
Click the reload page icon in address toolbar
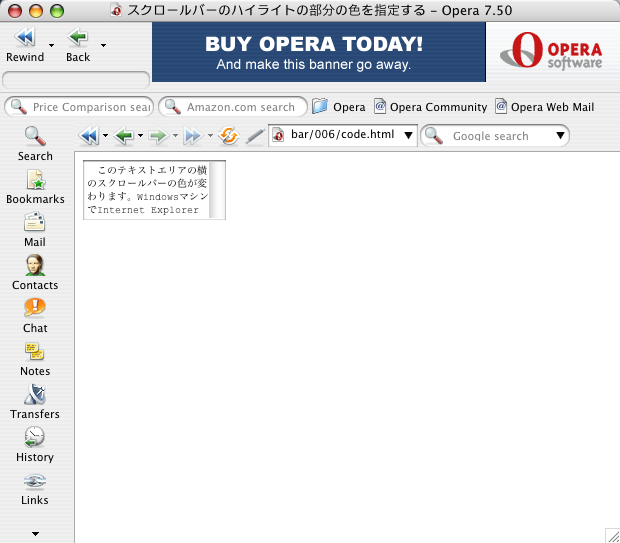229,136
